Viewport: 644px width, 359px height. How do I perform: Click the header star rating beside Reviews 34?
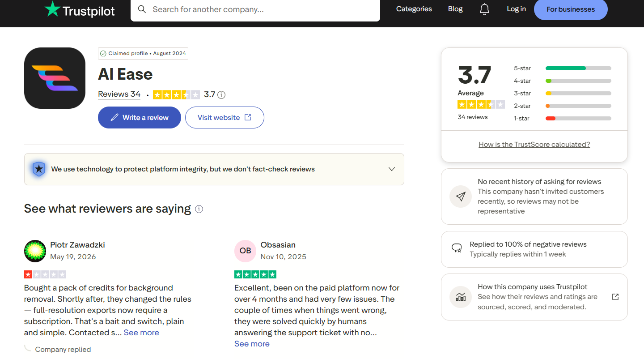[x=176, y=95]
